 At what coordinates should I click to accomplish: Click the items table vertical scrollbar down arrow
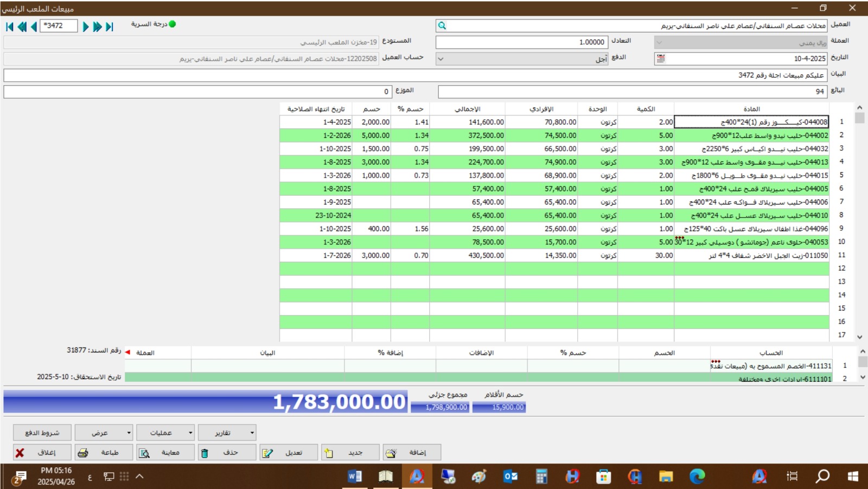pyautogui.click(x=859, y=337)
